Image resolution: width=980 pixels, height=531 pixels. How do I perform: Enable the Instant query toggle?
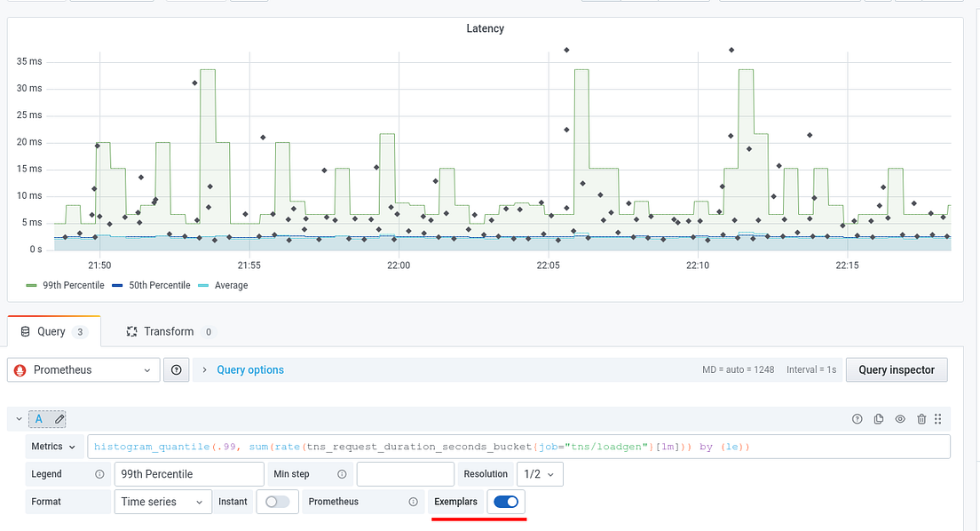tap(277, 502)
